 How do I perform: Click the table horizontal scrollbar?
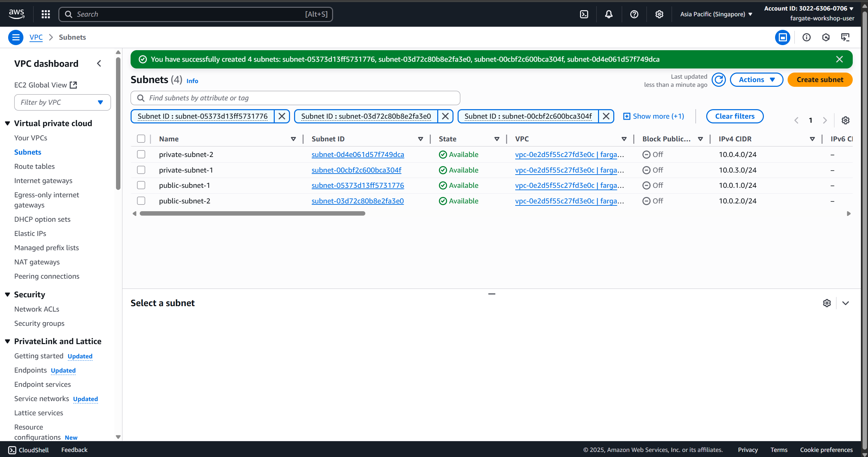pyautogui.click(x=252, y=214)
